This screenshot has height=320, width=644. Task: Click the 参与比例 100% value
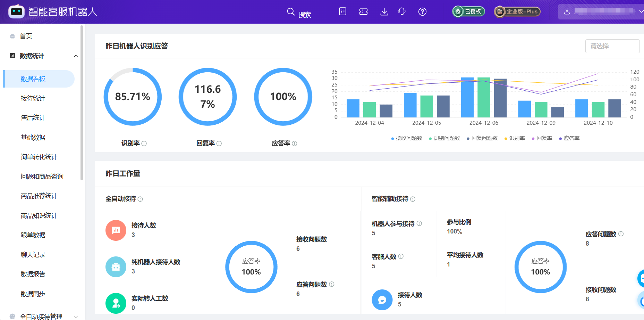(455, 232)
